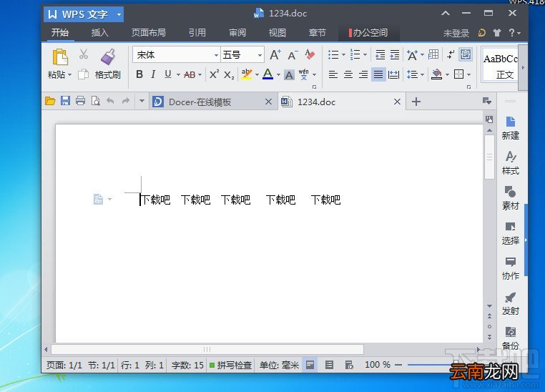Add new document tab with plus
The height and width of the screenshot is (392, 545).
(x=416, y=102)
